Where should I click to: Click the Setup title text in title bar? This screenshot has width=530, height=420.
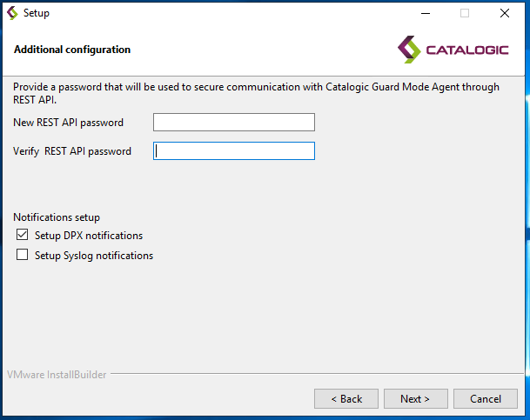37,13
